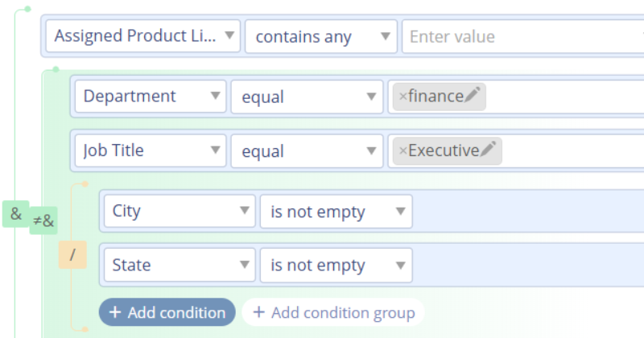Toggle the orange / OR operator
Screen dimensions: 644x338
[x=72, y=255]
